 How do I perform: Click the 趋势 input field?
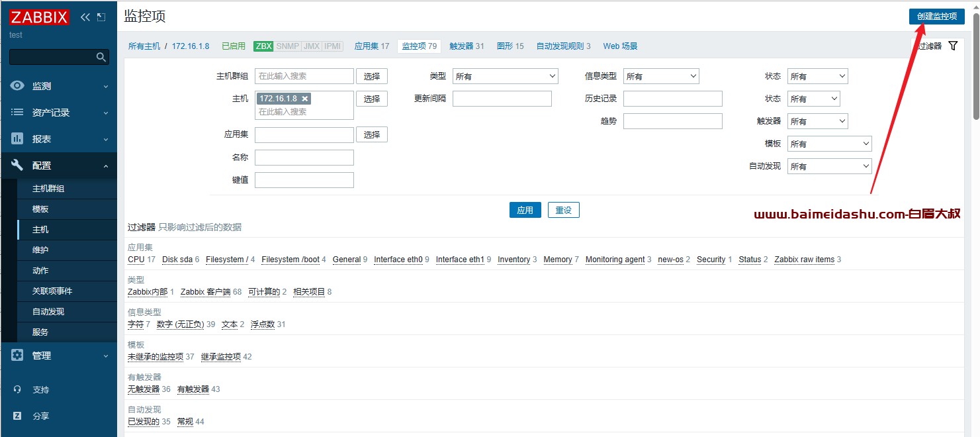coord(673,121)
